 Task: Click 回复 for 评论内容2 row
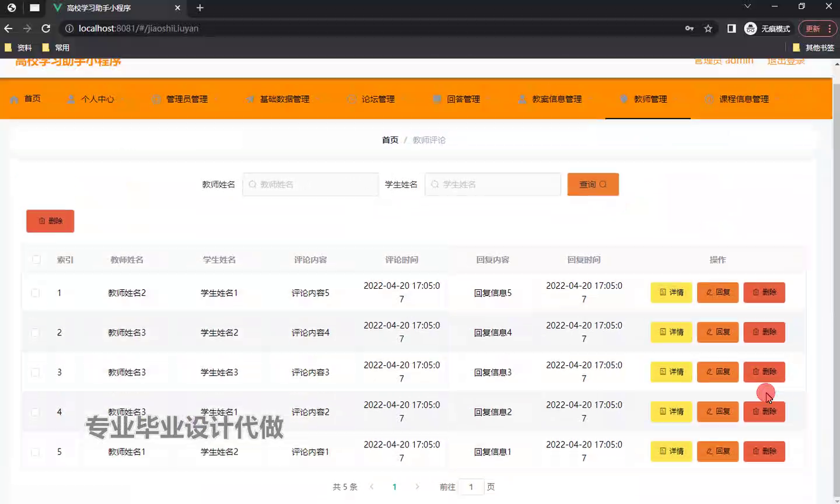tap(717, 411)
